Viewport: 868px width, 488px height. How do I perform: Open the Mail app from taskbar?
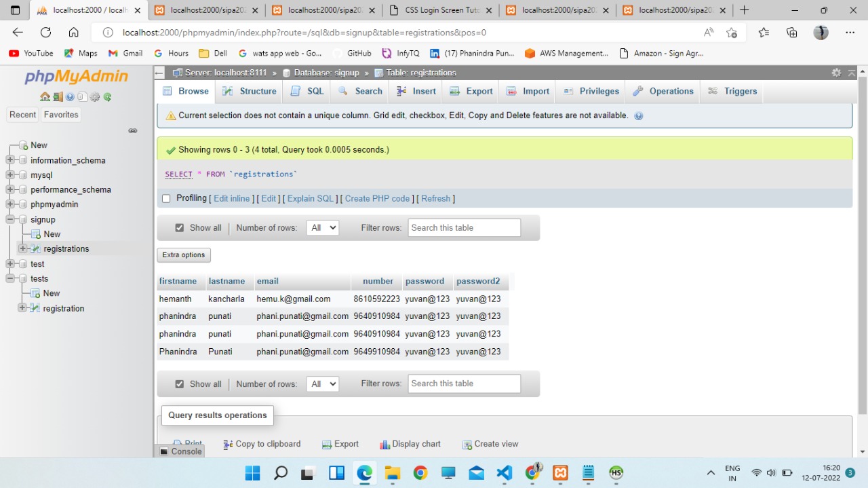pos(476,472)
